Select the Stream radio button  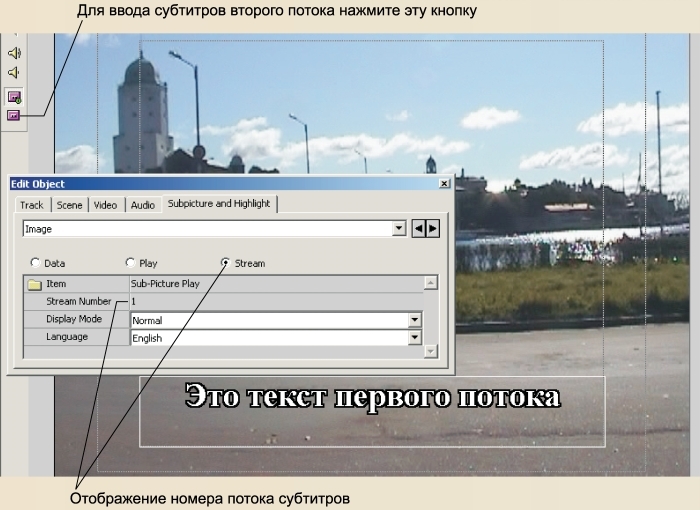tap(225, 263)
